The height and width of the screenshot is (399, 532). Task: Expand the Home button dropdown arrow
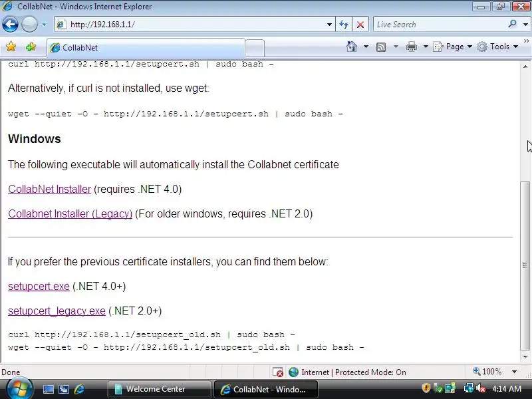tap(366, 47)
